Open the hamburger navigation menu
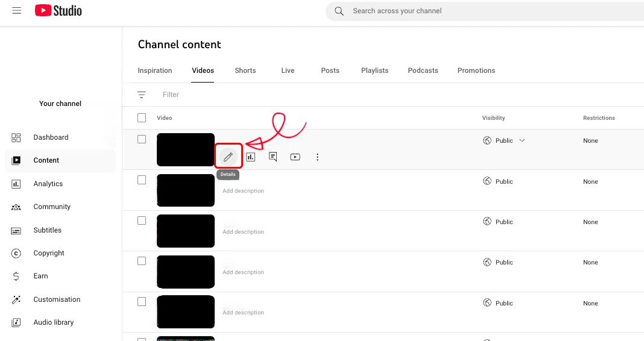The image size is (644, 341). [x=16, y=11]
